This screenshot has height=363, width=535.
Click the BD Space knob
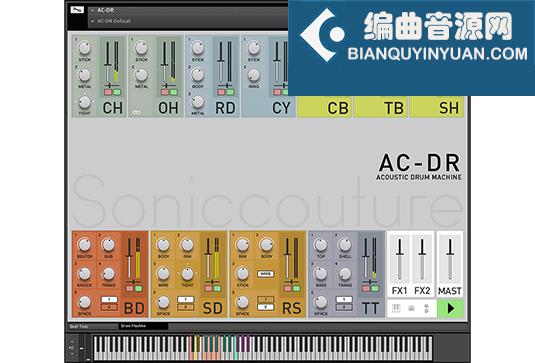pyautogui.click(x=84, y=302)
